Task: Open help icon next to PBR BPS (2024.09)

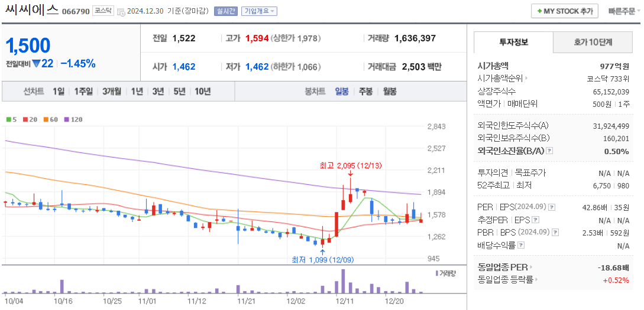Action: (x=556, y=233)
